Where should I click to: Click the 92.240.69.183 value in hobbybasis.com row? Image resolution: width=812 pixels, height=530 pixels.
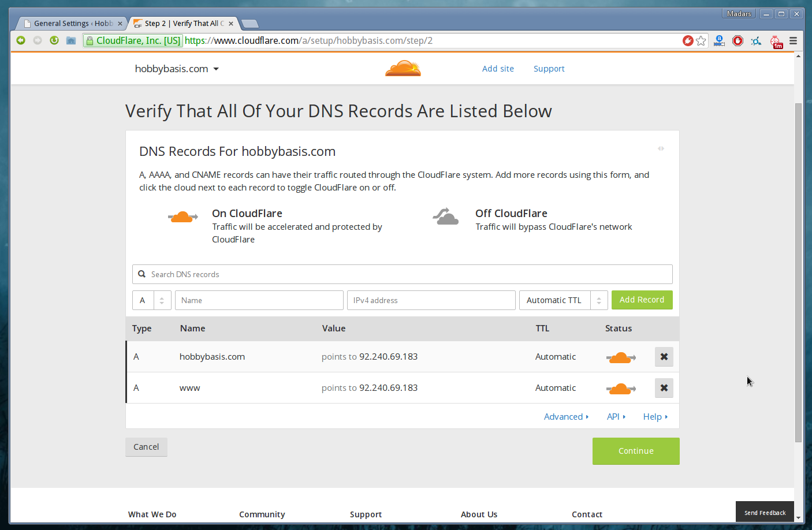click(x=389, y=357)
